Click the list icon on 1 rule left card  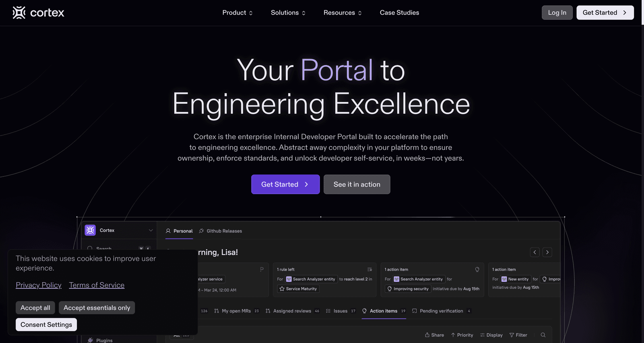(369, 269)
